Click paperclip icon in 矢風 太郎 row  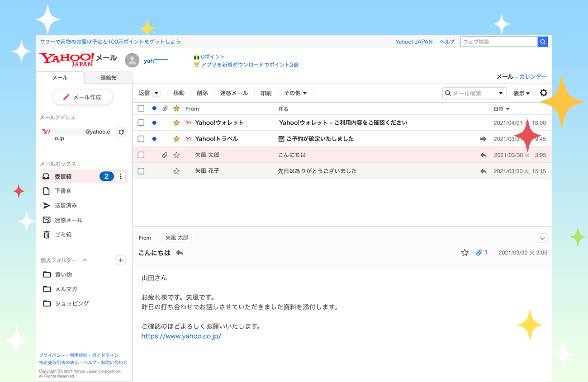coord(165,155)
